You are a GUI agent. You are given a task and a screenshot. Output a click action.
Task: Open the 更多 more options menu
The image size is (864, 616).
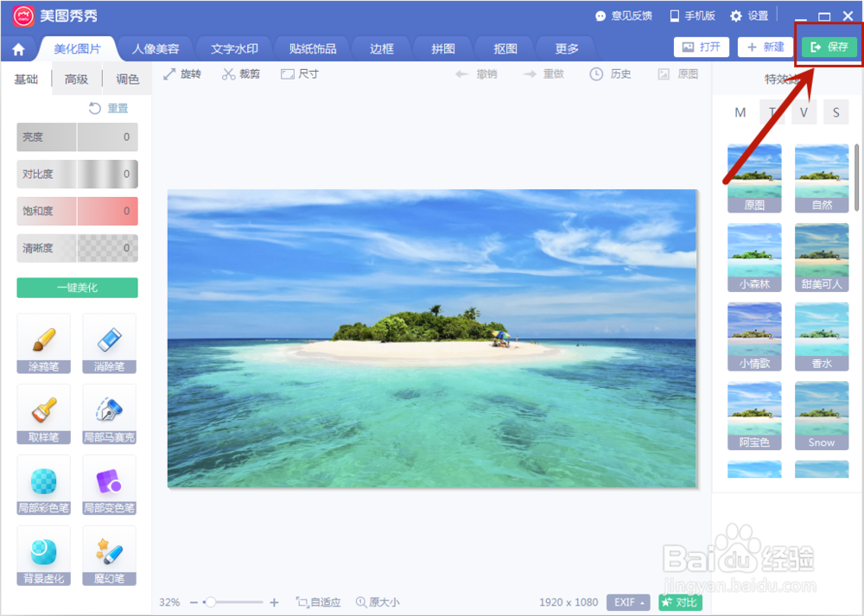(x=565, y=49)
